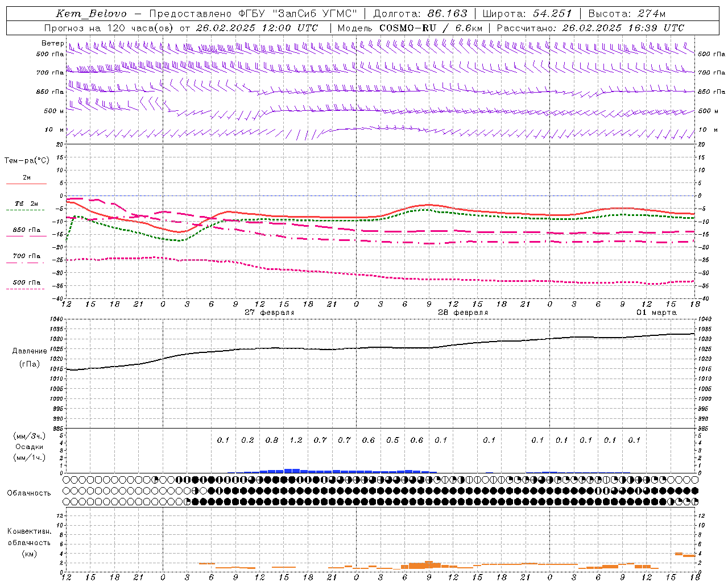The height and width of the screenshot is (582, 728).
Task: Click the 1015 label on right pressure axis
Action: 705,369
